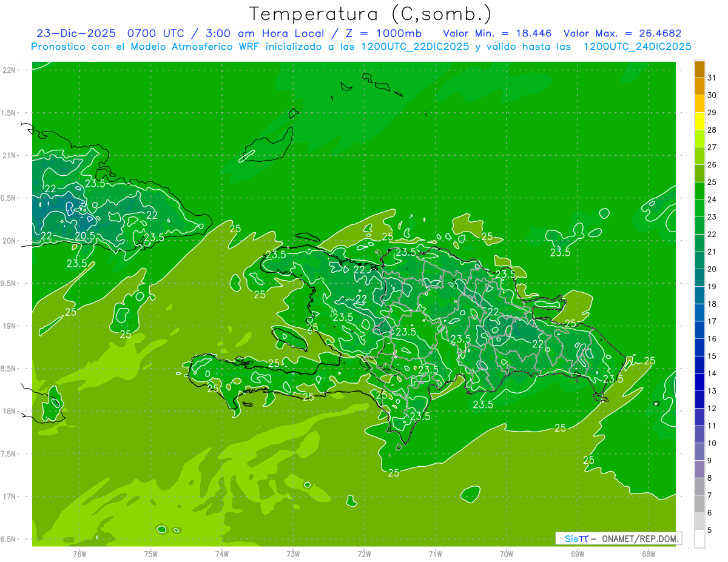
Task: Click the "73W" longitude axis label
Action: 293,554
